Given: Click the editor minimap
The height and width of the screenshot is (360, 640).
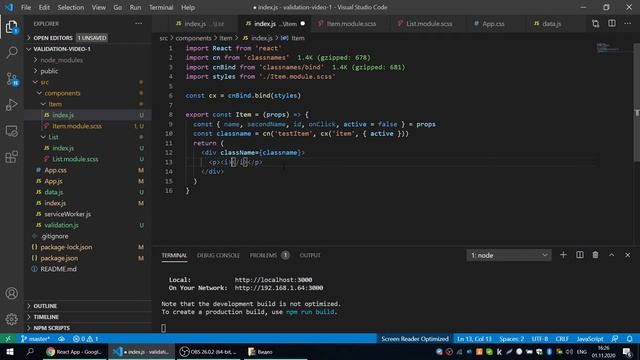Looking at the screenshot, I should click(x=613, y=47).
